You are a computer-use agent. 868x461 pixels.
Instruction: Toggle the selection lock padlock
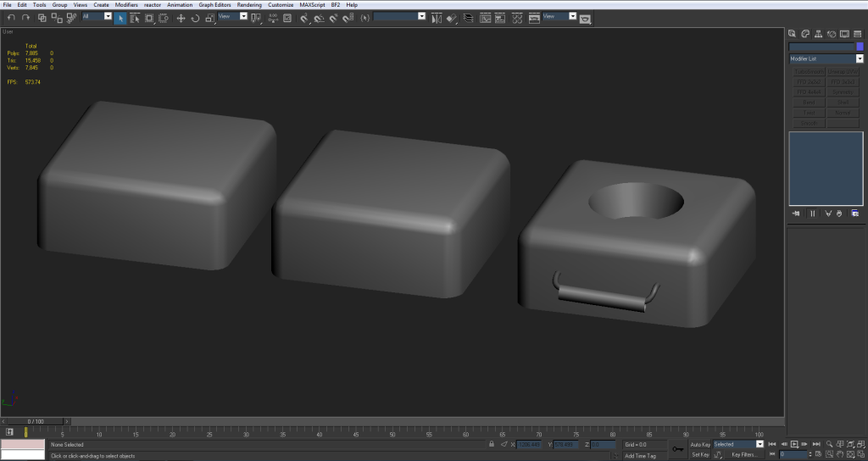(x=492, y=444)
